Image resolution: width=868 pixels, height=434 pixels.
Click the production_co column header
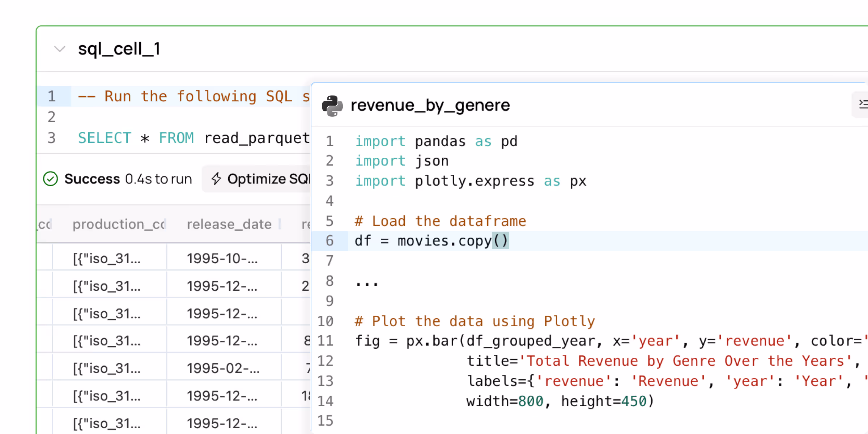tap(119, 224)
